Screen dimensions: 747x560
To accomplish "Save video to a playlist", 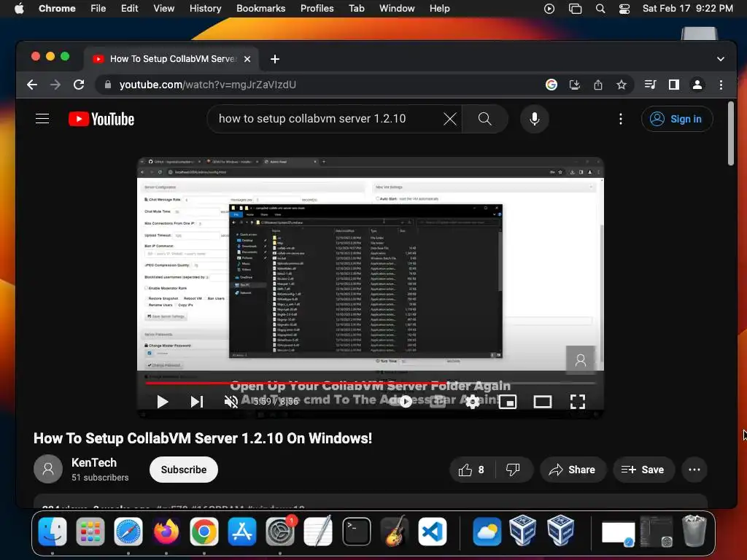I will [643, 470].
